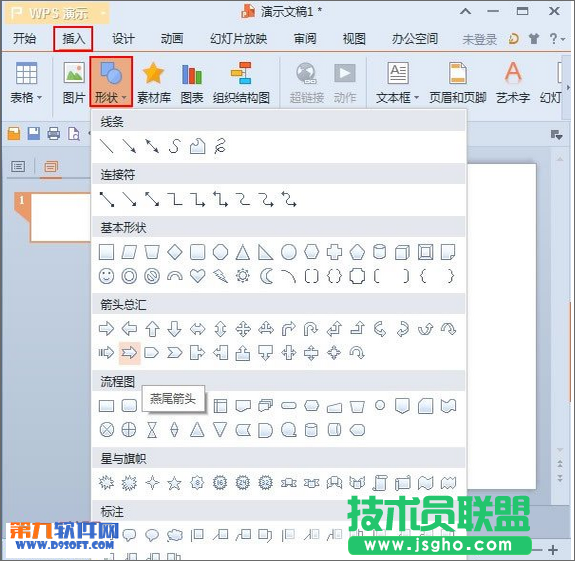Select the 4-point star shape
Screen dimensions: 575x561
(152, 483)
